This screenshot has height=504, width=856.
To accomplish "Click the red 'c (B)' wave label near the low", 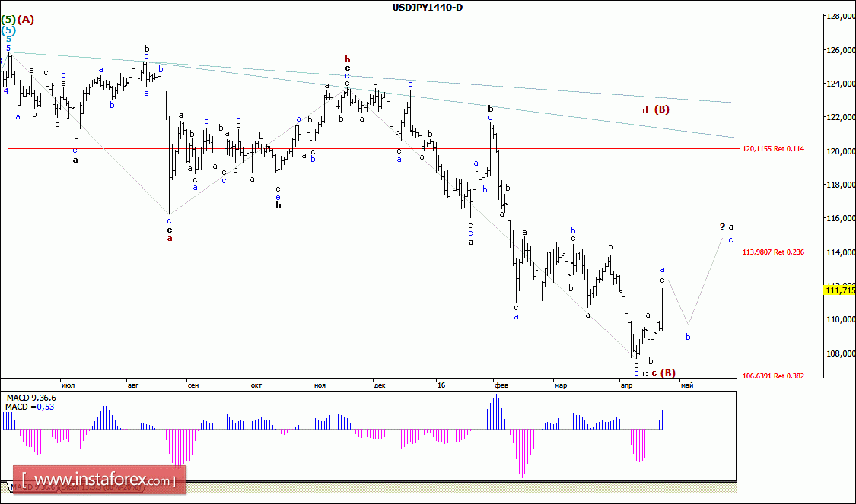I will point(663,373).
